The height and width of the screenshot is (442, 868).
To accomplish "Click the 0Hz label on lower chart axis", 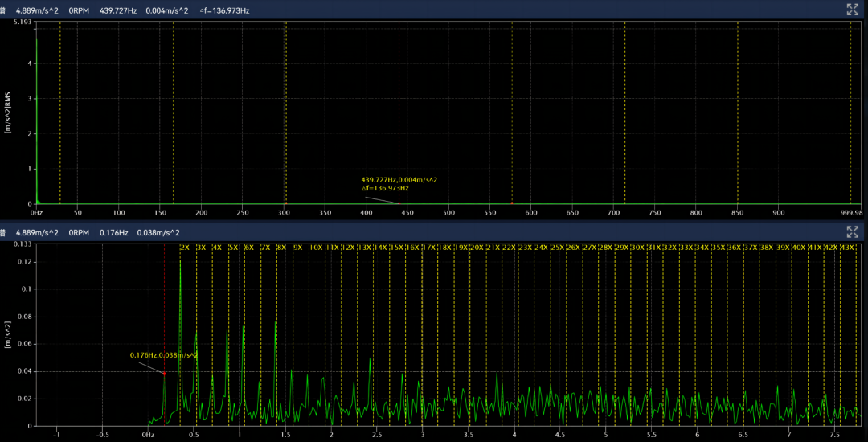I will pyautogui.click(x=148, y=435).
